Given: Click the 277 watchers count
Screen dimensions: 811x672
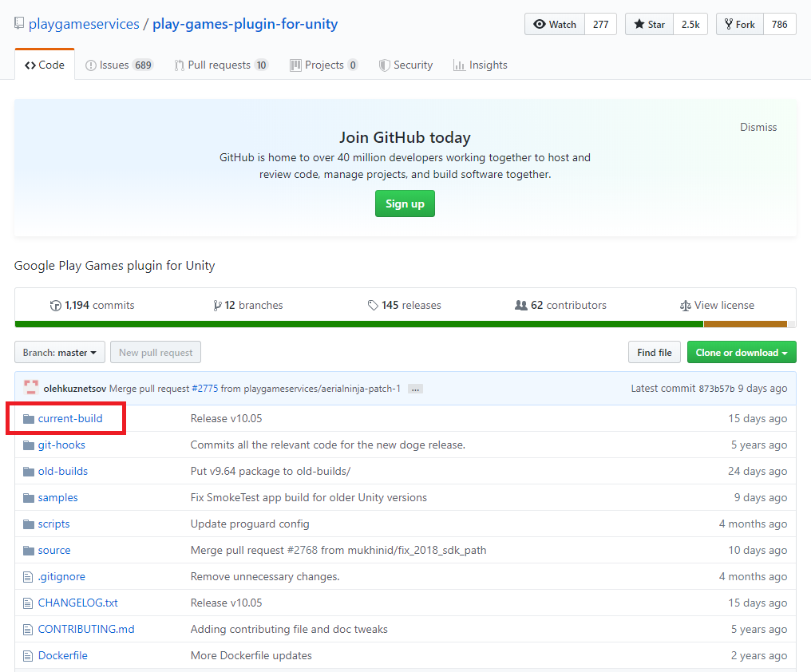Looking at the screenshot, I should pos(600,24).
